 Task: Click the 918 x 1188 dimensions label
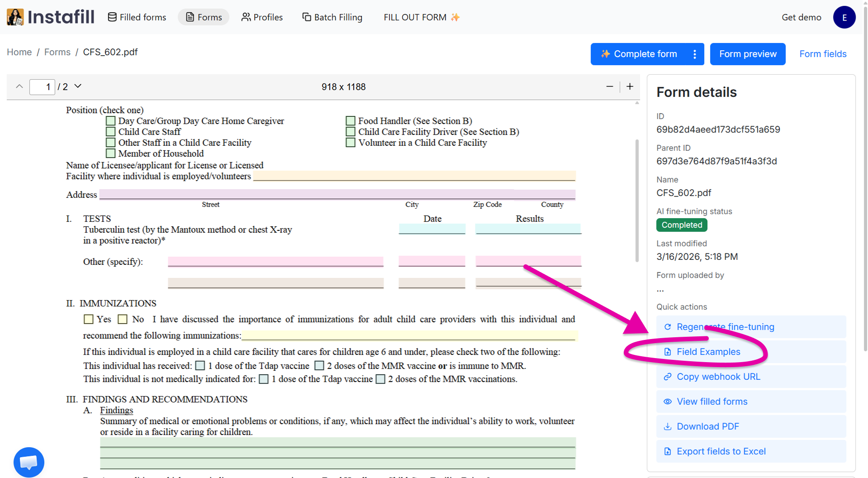pyautogui.click(x=343, y=86)
